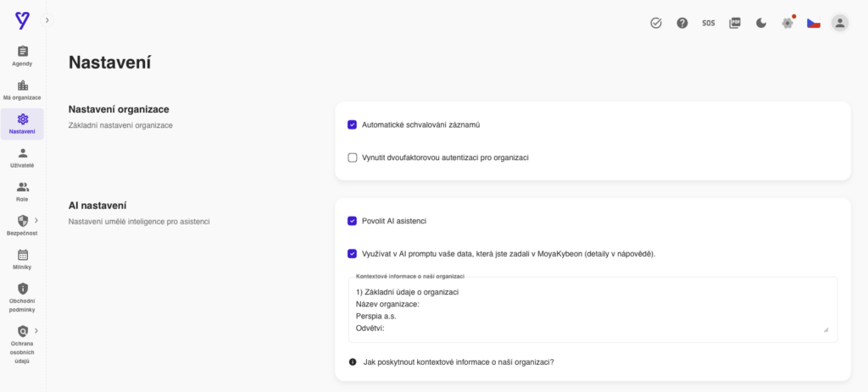Select the Role menu item
Viewport: 868px width, 392px height.
click(22, 191)
